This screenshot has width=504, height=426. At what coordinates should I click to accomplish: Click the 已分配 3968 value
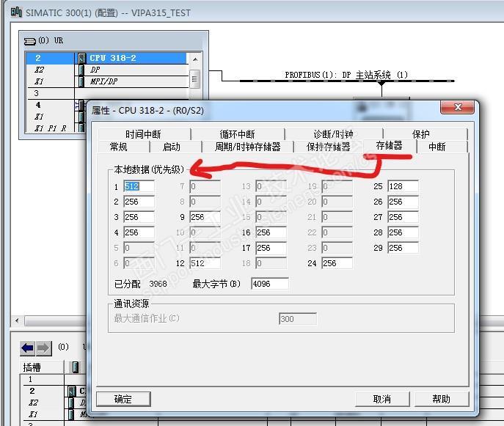158,284
